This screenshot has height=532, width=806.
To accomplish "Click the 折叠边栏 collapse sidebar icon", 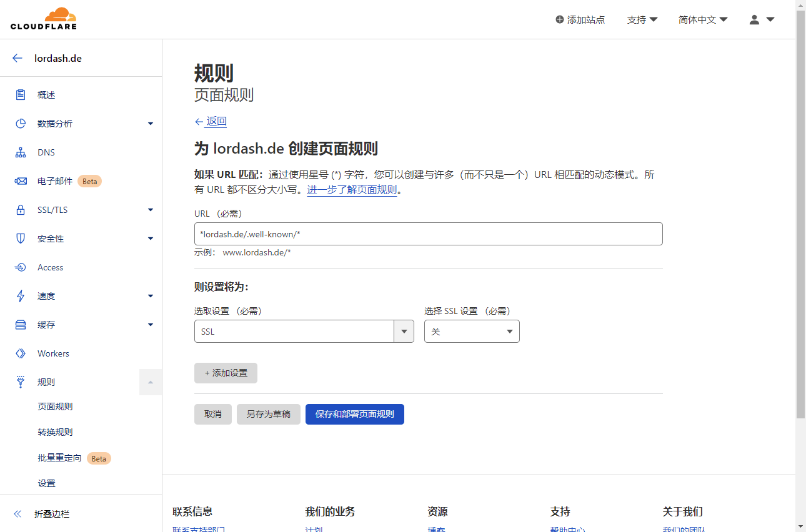I will point(17,514).
